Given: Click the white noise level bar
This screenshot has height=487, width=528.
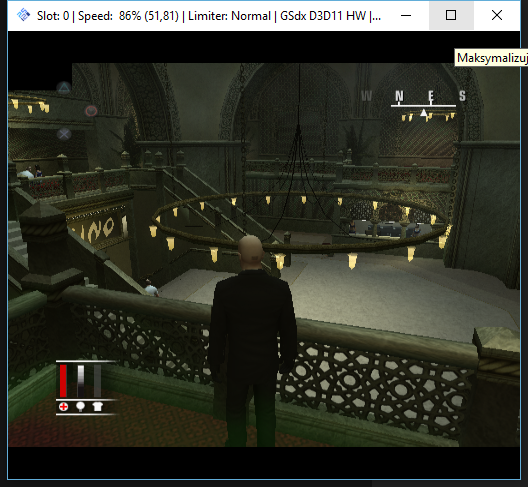Looking at the screenshot, I should click(81, 381).
